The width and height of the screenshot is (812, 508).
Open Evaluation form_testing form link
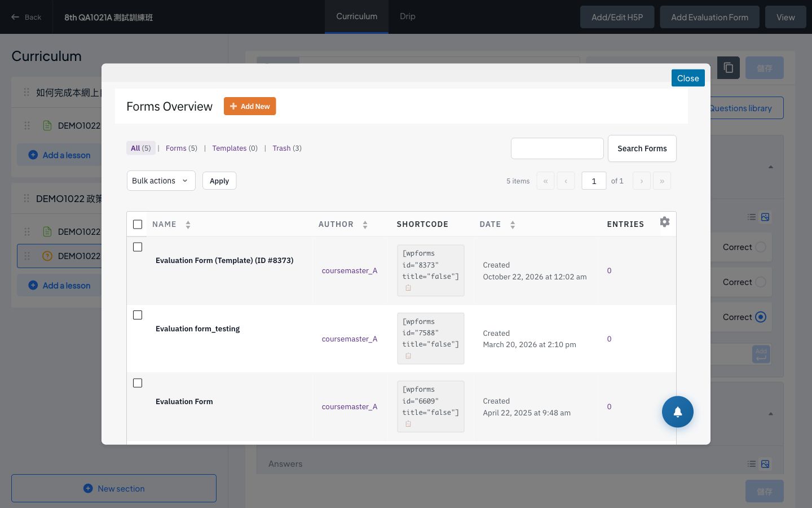[197, 329]
